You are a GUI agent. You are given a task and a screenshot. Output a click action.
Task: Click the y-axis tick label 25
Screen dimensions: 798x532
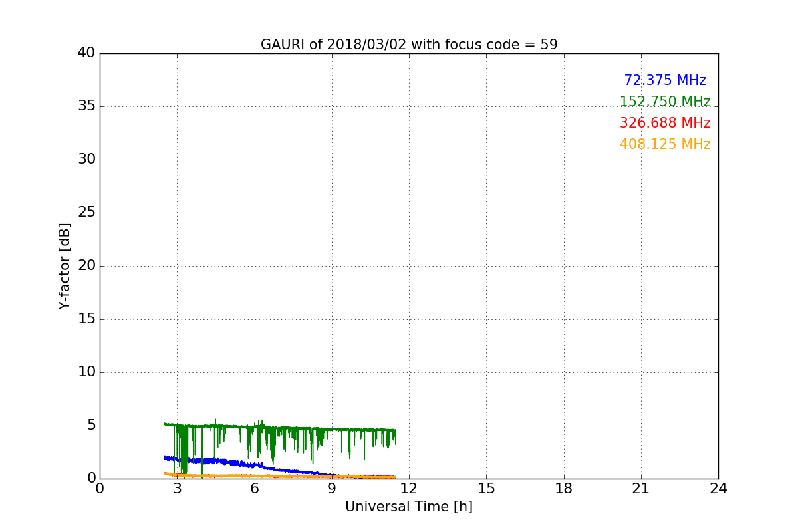click(x=86, y=213)
